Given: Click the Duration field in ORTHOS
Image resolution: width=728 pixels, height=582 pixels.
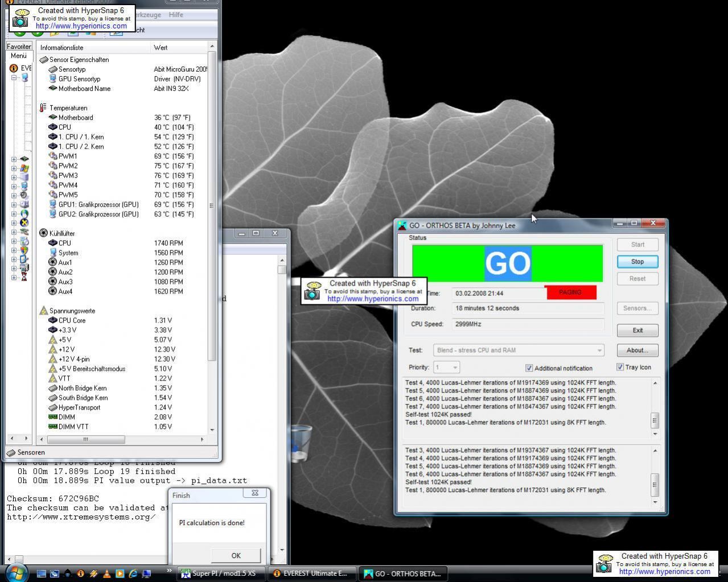Looking at the screenshot, I should (528, 308).
